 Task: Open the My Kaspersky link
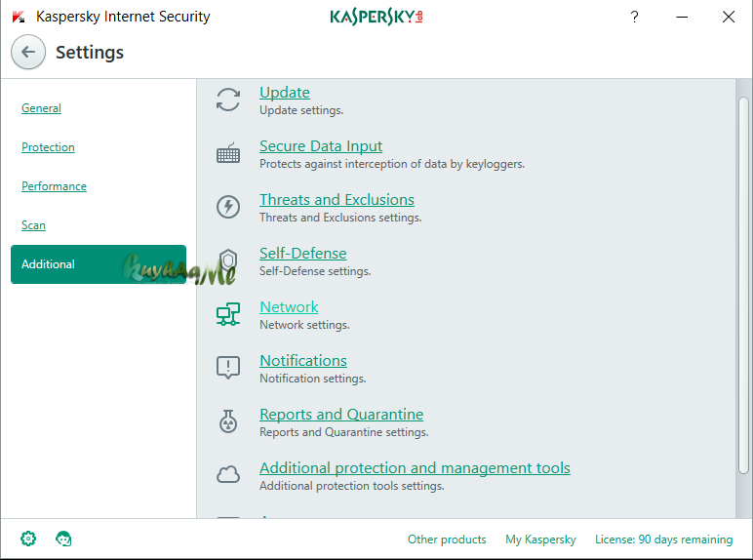click(540, 540)
